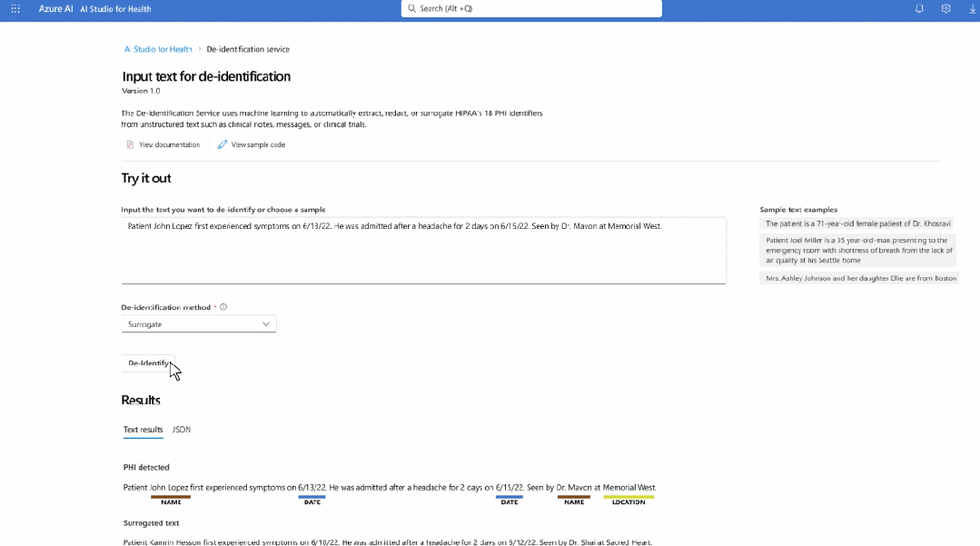Go to AI Studio for Health breadcrumb
The width and height of the screenshot is (980, 546).
pos(158,49)
